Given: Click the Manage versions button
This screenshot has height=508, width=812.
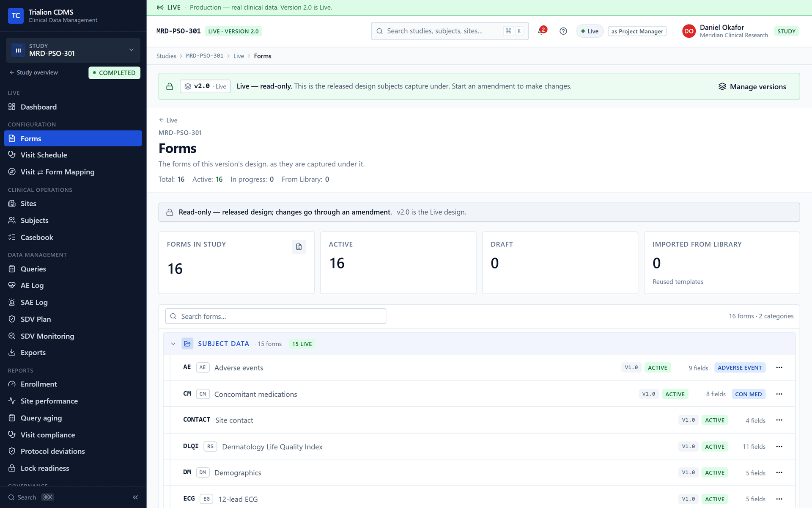Looking at the screenshot, I should point(752,86).
